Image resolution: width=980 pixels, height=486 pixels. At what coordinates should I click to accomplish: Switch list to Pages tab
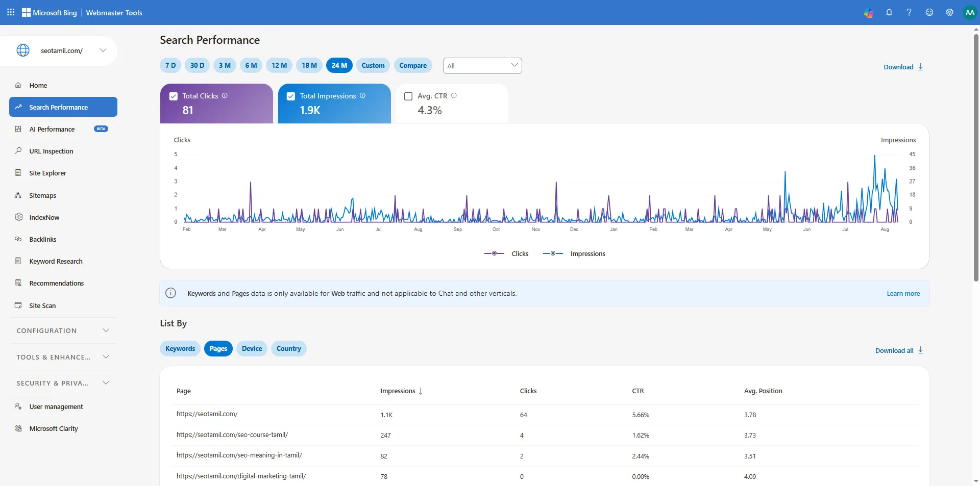pos(218,348)
